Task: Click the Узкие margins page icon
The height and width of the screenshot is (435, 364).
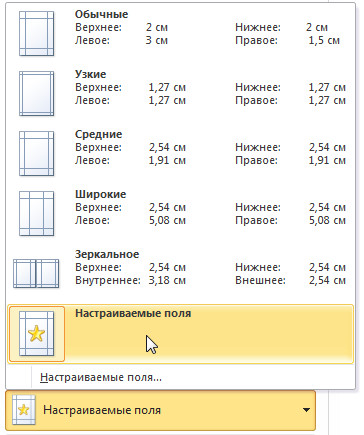Action: point(37,93)
